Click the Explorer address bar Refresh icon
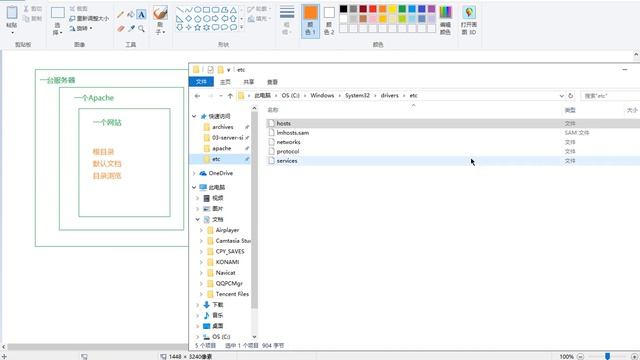The image size is (640, 360). click(571, 96)
